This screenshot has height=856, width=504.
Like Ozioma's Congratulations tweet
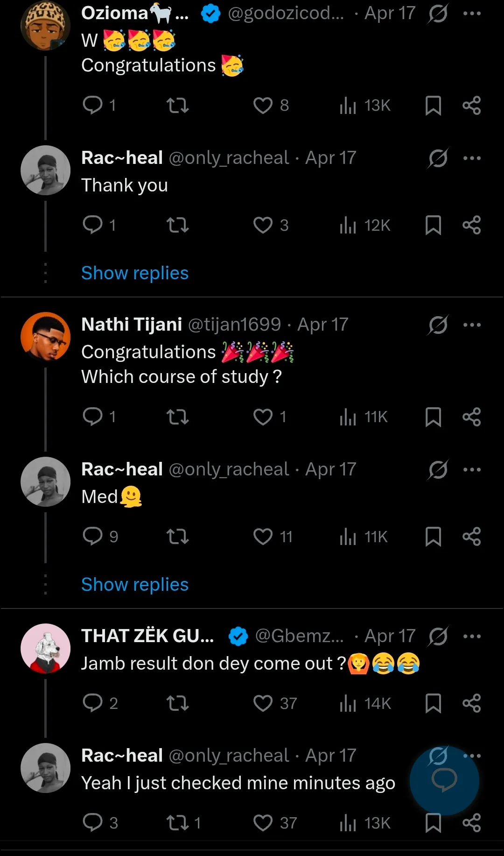(x=263, y=106)
